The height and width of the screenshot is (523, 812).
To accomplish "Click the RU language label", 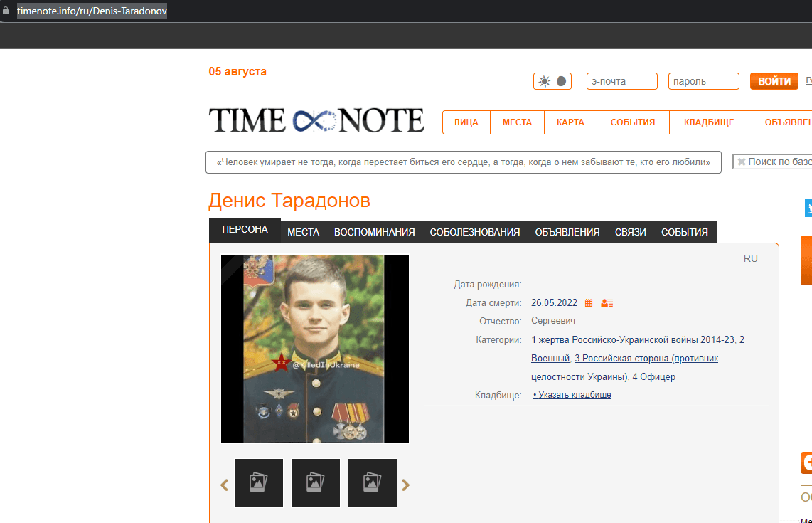I will 750,258.
